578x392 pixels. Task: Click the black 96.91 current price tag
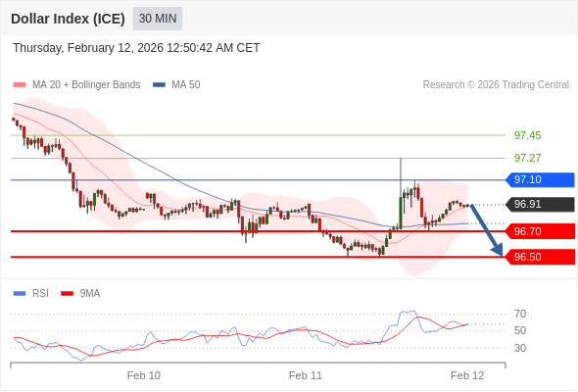[x=540, y=204]
